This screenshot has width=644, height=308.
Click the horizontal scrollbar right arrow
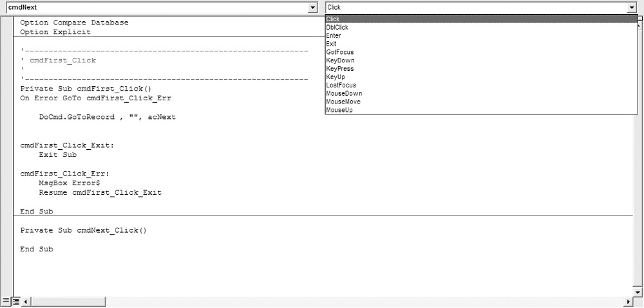(629, 302)
